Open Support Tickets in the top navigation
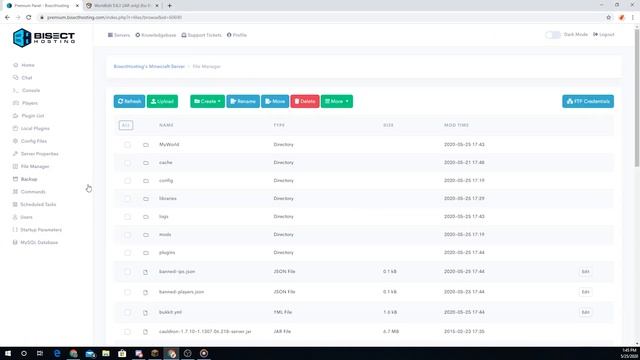The image size is (640, 360). (202, 35)
